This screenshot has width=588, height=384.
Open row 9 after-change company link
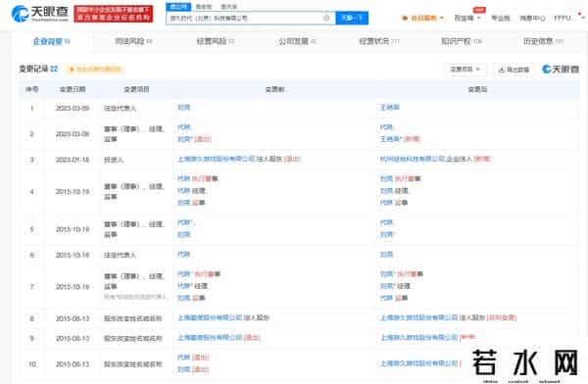pos(419,338)
